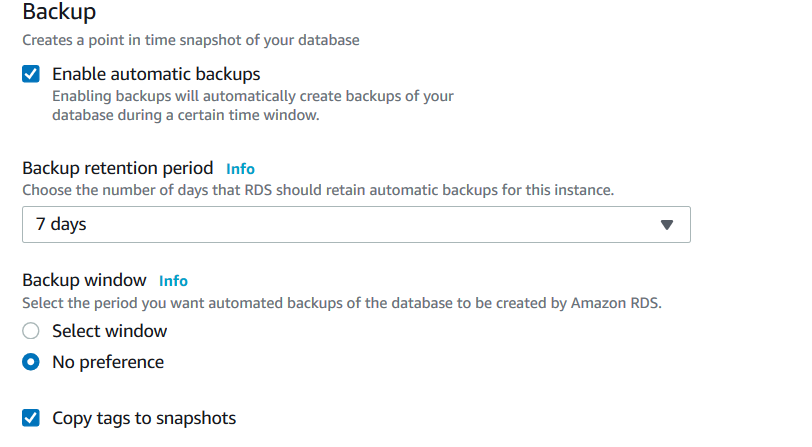Click the "No preference" option label
Viewport: 812px width, 447px height.
(108, 362)
